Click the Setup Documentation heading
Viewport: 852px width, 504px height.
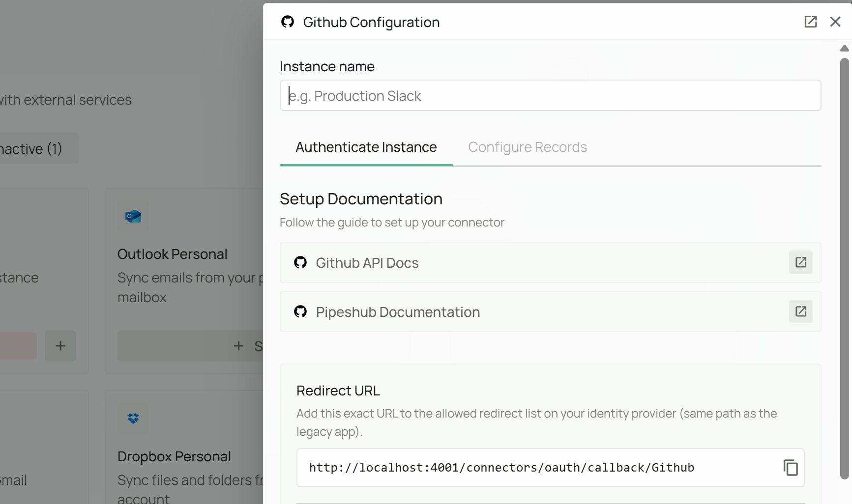pyautogui.click(x=361, y=199)
